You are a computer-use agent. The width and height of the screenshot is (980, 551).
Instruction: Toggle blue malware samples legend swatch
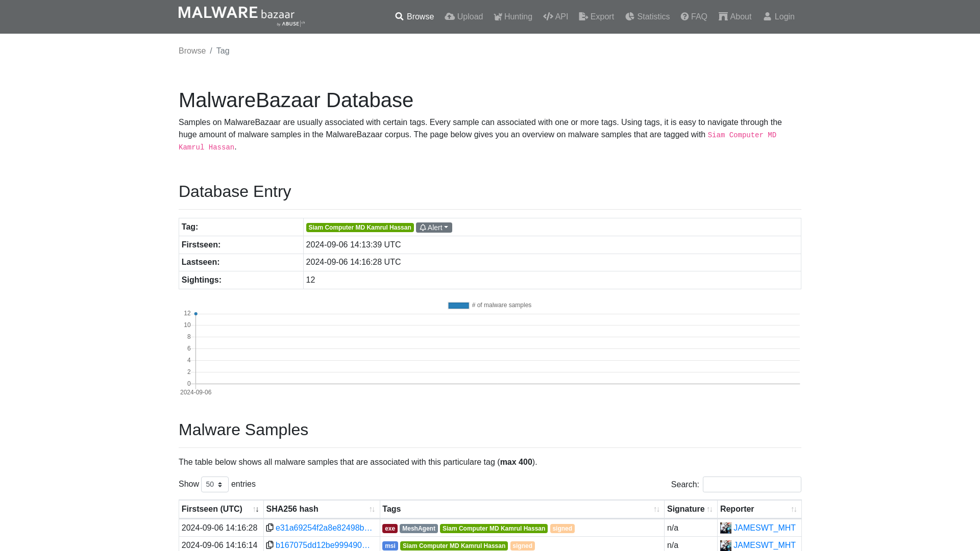click(x=458, y=306)
